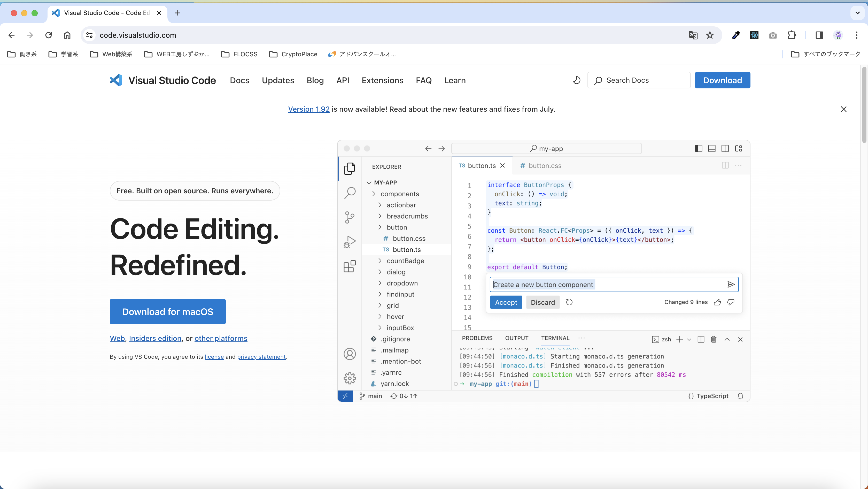Open the Manage gear icon in sidebar

coord(350,378)
